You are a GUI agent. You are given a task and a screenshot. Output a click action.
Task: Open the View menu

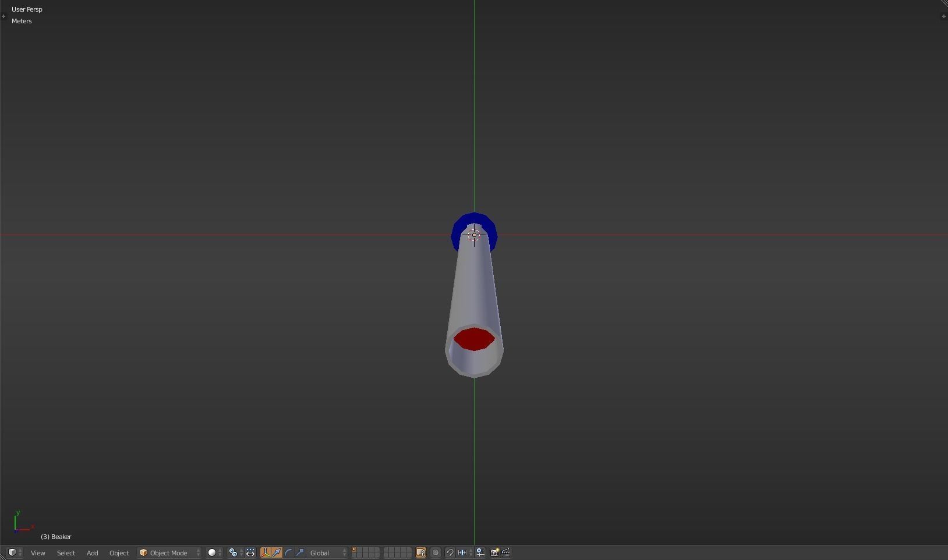pos(38,553)
